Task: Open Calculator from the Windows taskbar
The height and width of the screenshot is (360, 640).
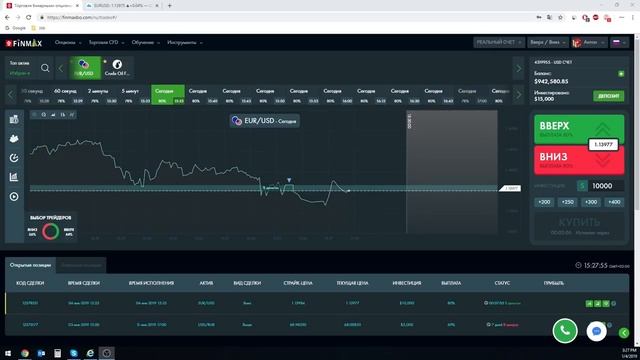Action: tap(58, 353)
